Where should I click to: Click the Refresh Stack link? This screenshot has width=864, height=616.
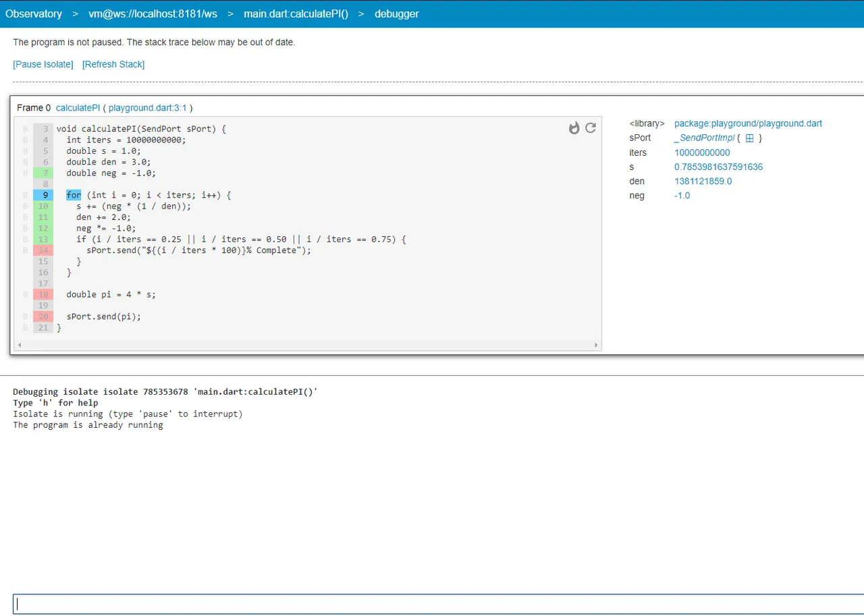click(x=113, y=64)
